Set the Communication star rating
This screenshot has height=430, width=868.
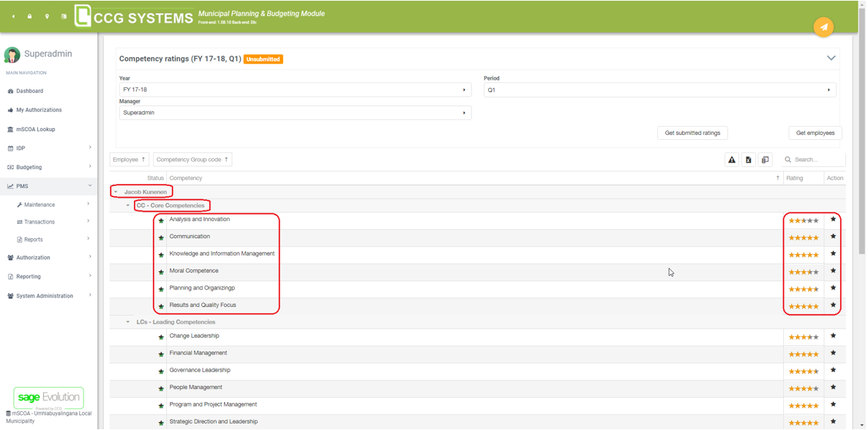pos(803,237)
